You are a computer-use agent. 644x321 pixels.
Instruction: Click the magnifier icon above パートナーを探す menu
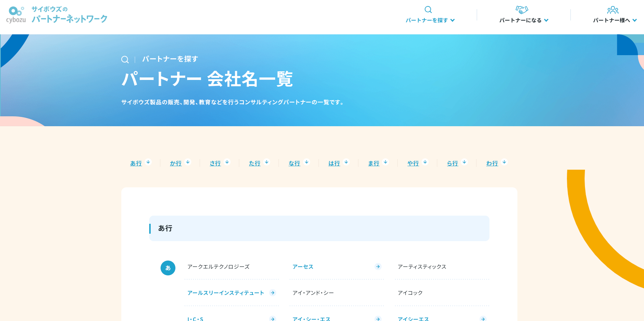click(x=428, y=10)
